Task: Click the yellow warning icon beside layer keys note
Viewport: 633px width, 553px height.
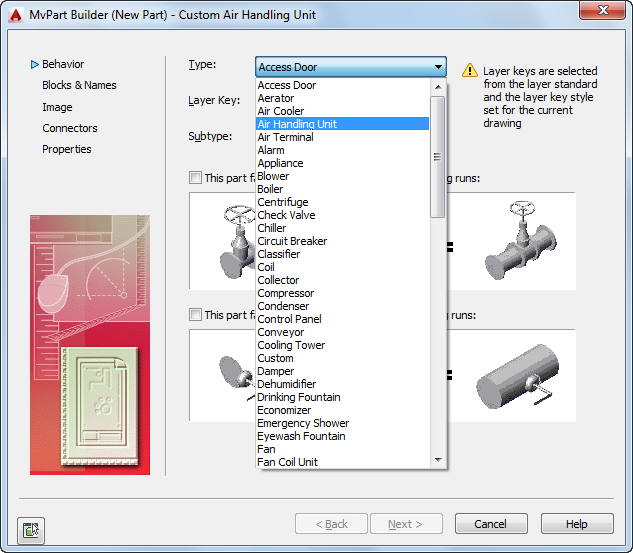Action: 470,70
